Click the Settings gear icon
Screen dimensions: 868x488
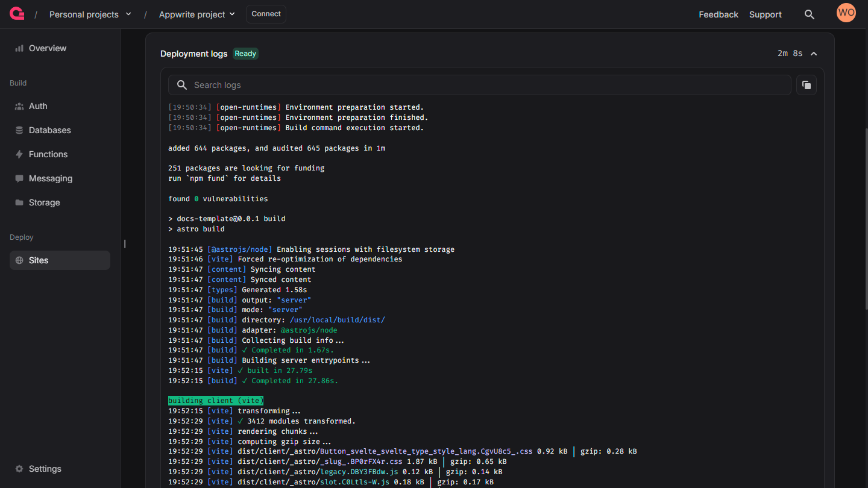pyautogui.click(x=19, y=469)
